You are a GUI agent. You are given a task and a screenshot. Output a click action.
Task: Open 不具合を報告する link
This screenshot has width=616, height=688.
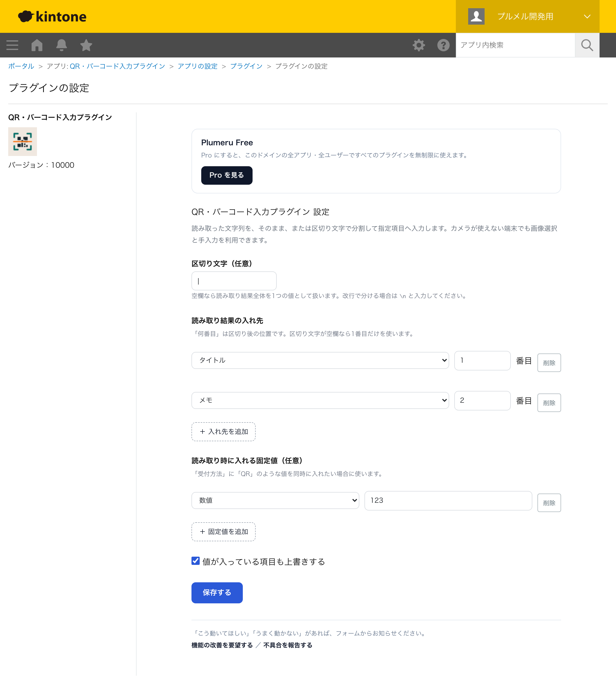coord(288,645)
